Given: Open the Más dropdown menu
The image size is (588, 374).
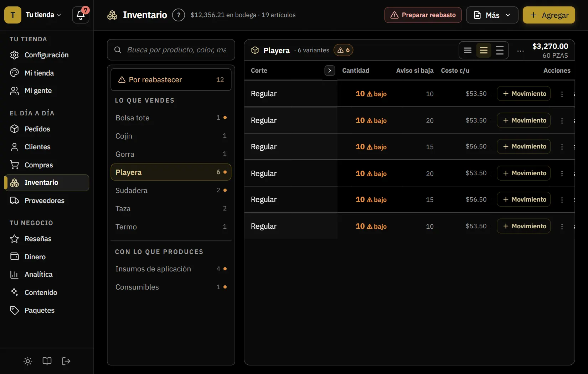Looking at the screenshot, I should click(x=492, y=15).
